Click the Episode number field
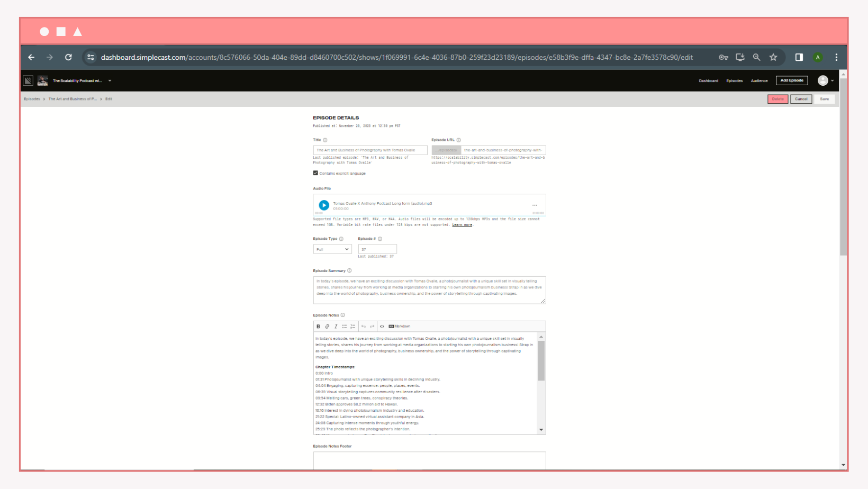 377,249
